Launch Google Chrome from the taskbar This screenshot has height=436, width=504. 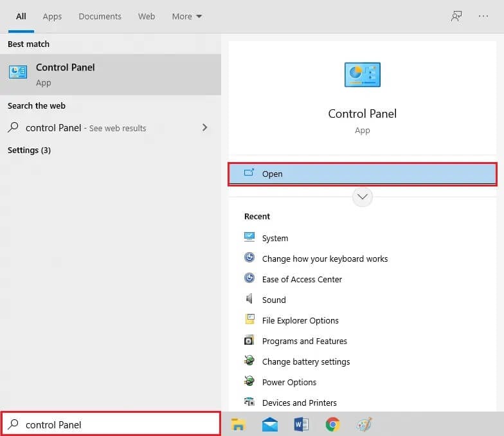332,424
